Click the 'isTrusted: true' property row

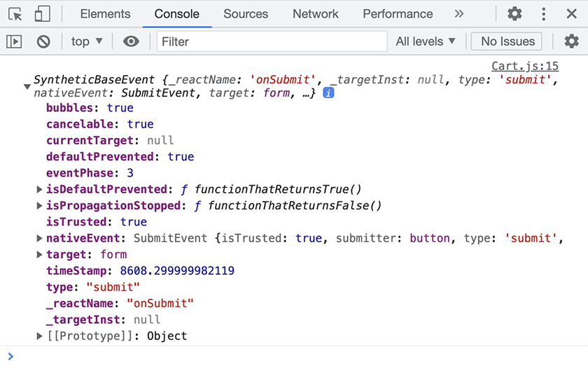point(97,222)
